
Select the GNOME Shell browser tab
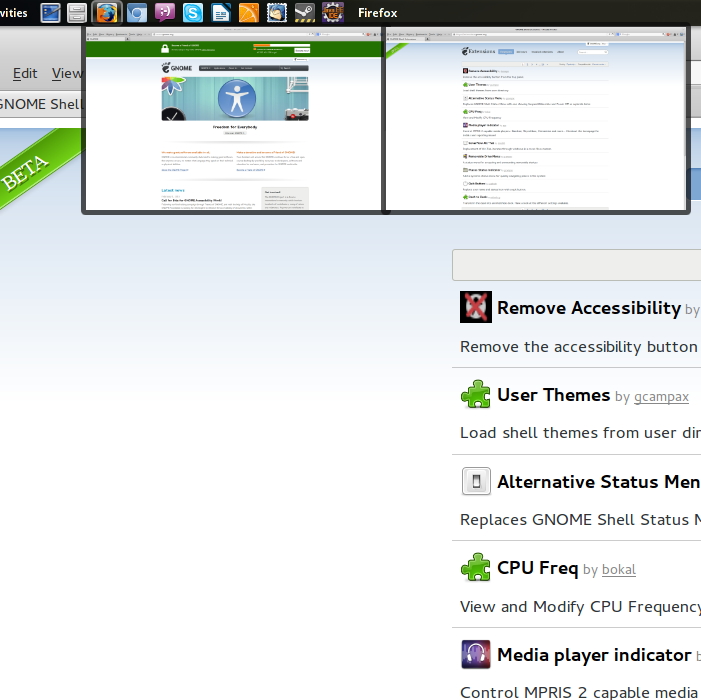point(41,104)
